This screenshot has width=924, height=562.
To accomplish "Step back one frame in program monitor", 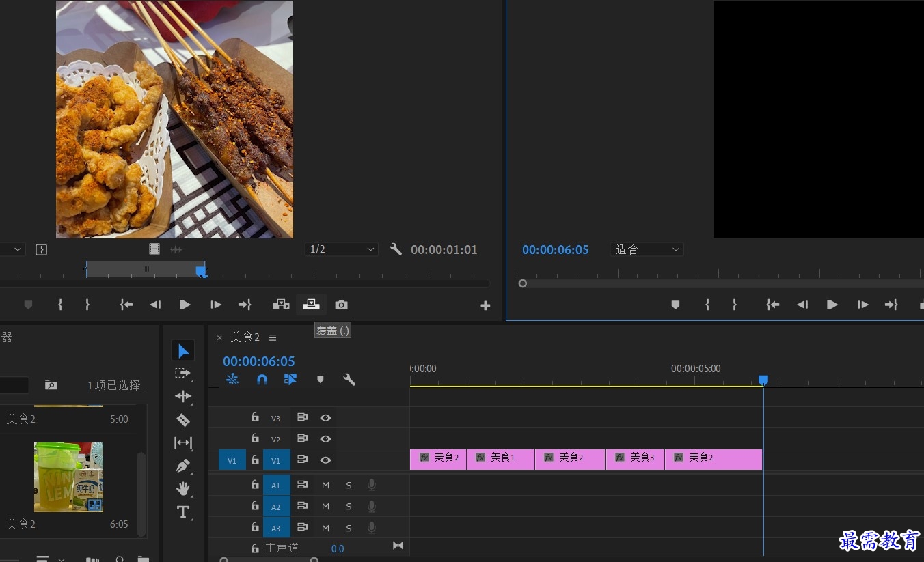I will [x=802, y=305].
